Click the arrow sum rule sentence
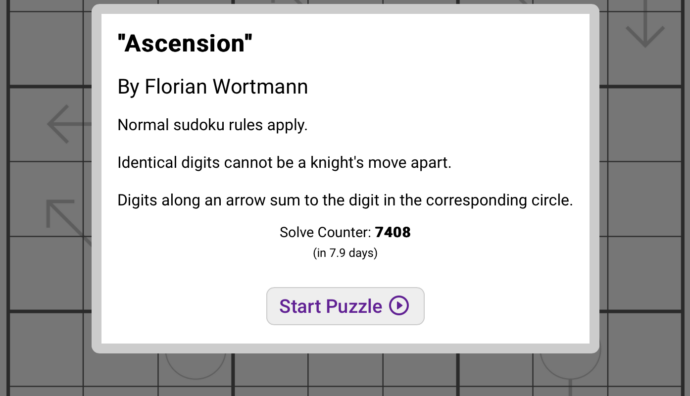The image size is (690, 396). [345, 201]
